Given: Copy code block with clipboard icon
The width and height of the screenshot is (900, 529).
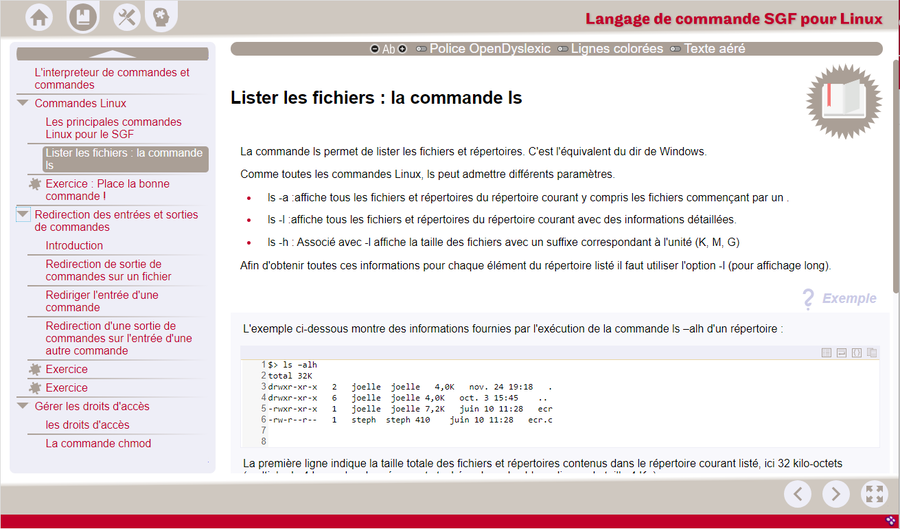Looking at the screenshot, I should [x=872, y=352].
